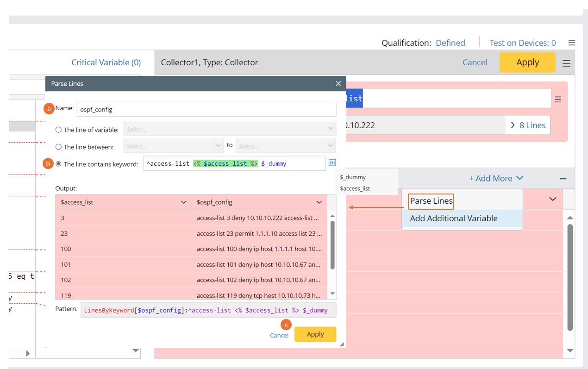
Task: Grab resize grip of Parse Lines dialog
Action: click(x=342, y=344)
